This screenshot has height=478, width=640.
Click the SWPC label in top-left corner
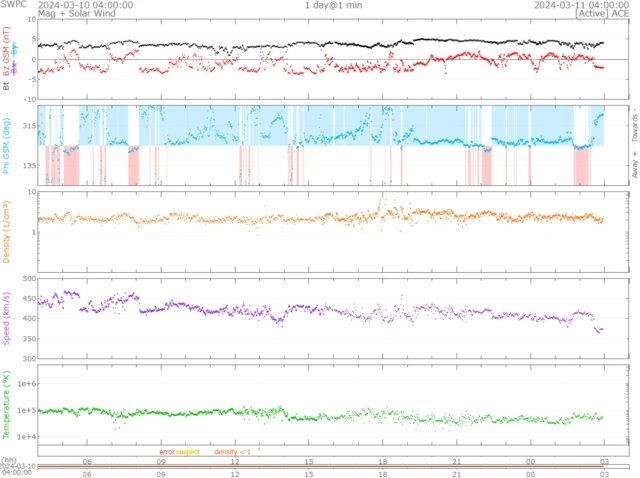tap(16, 5)
